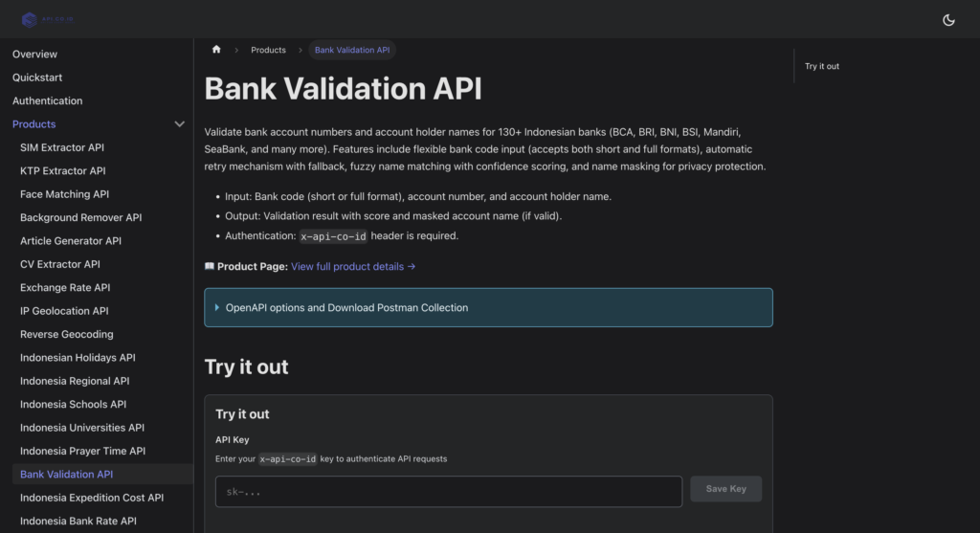
Task: Select SIM Extractor API in sidebar
Action: (62, 147)
